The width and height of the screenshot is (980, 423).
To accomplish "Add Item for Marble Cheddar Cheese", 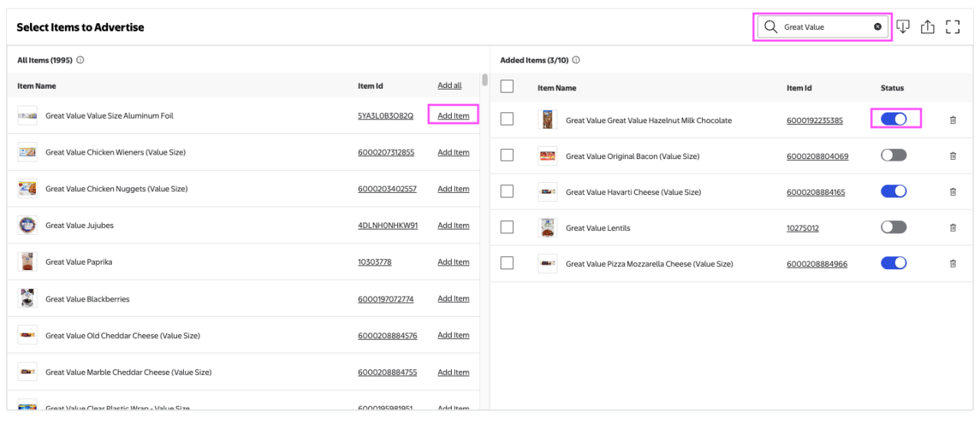I will [x=453, y=373].
